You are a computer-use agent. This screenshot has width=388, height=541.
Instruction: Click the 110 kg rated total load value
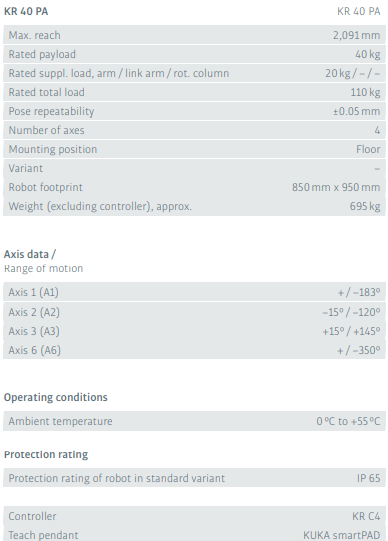365,92
